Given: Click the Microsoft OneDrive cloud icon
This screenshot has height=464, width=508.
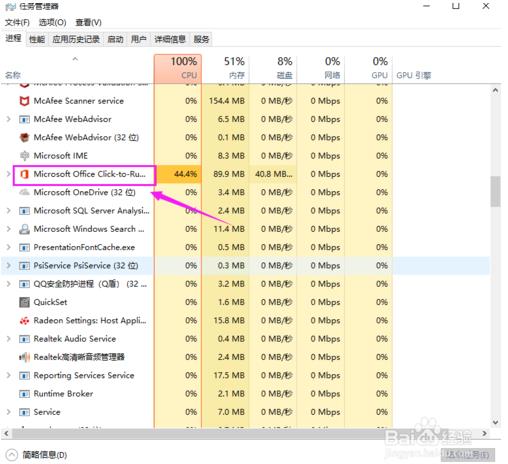Looking at the screenshot, I should 24,192.
